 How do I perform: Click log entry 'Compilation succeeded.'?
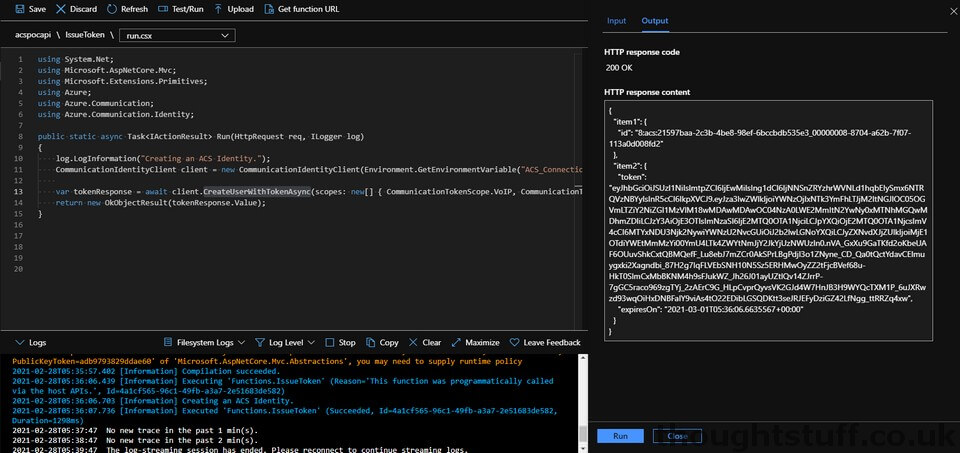(230, 371)
